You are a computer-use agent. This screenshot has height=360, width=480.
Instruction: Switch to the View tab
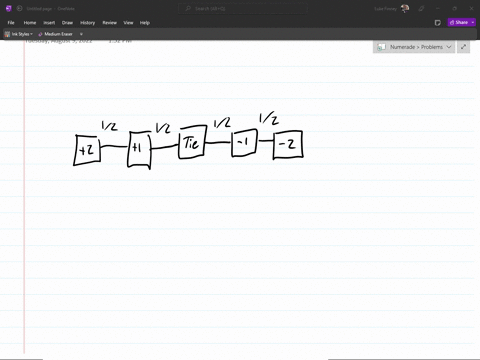(x=128, y=23)
